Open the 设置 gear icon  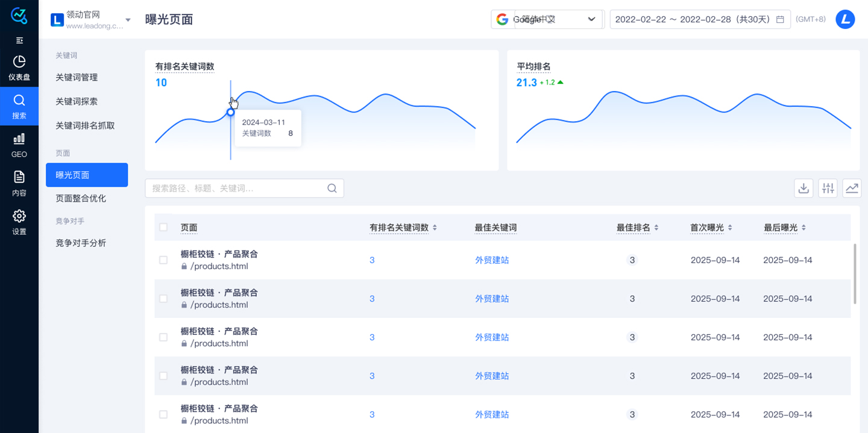click(x=19, y=216)
